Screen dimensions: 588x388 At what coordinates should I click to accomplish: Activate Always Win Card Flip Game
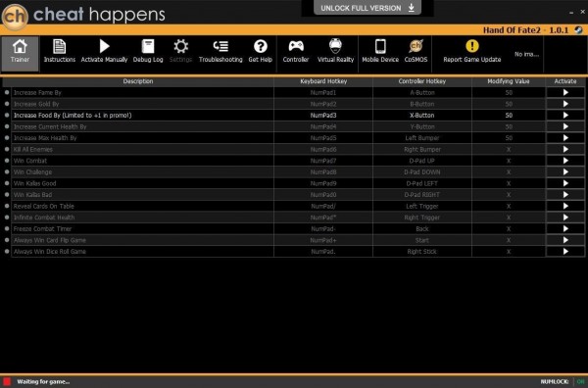pos(565,240)
